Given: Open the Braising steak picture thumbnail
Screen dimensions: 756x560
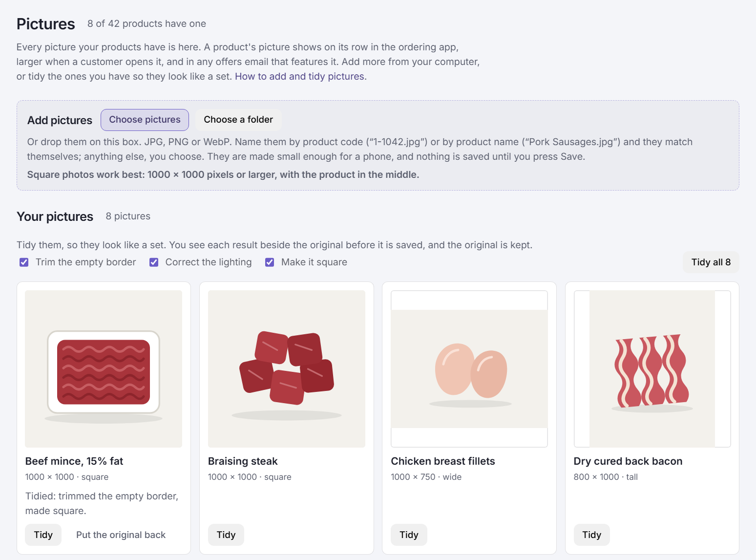Looking at the screenshot, I should (287, 369).
